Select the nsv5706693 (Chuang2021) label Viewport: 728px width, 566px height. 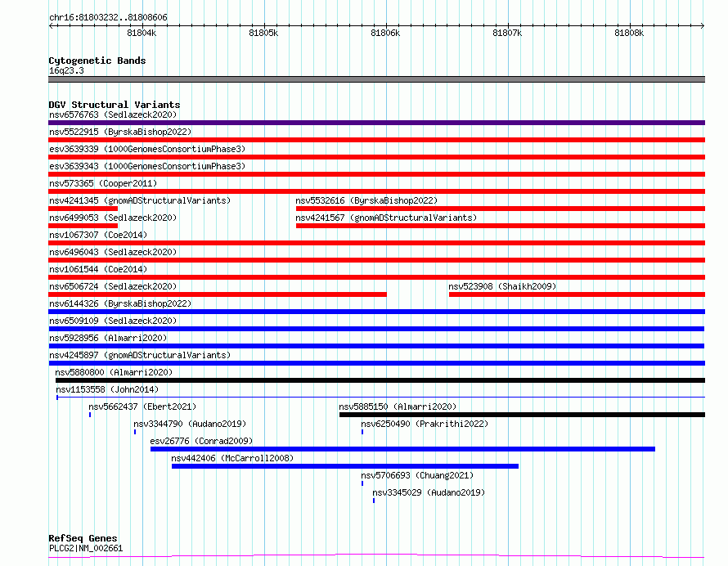click(x=417, y=475)
